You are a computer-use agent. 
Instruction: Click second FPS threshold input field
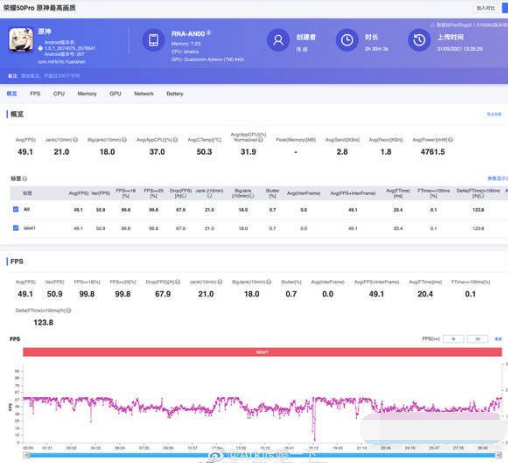coord(478,339)
